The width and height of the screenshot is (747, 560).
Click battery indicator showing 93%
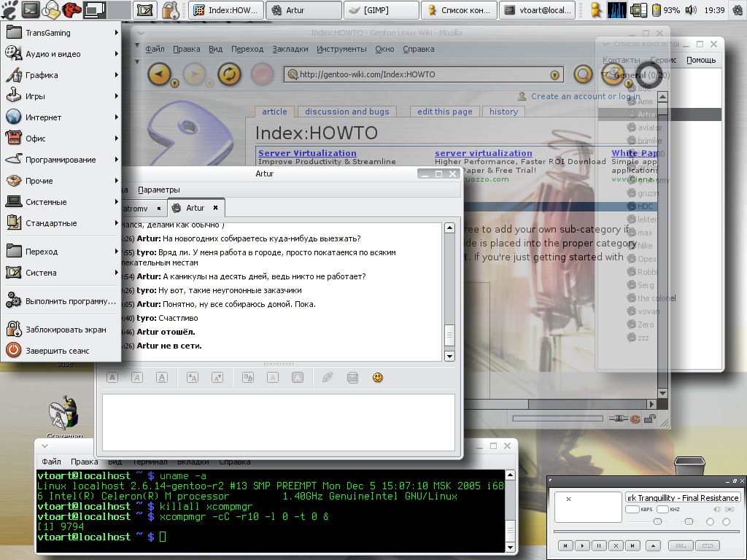click(x=667, y=9)
